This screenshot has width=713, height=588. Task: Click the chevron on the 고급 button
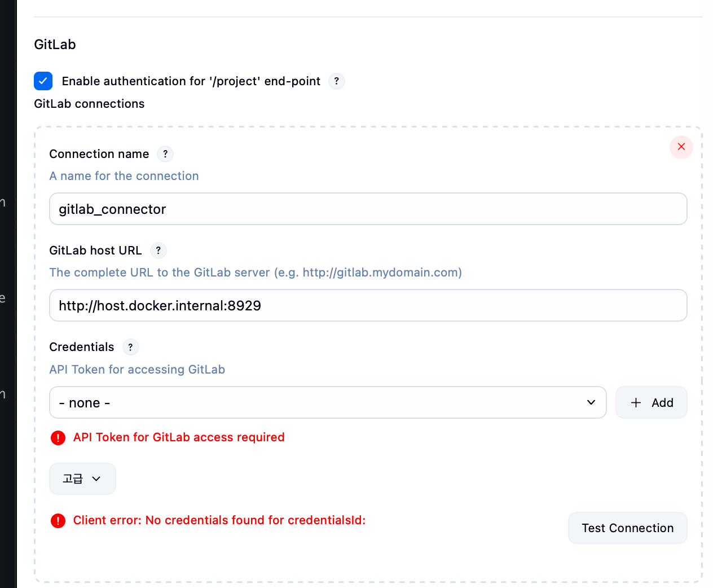click(x=96, y=479)
